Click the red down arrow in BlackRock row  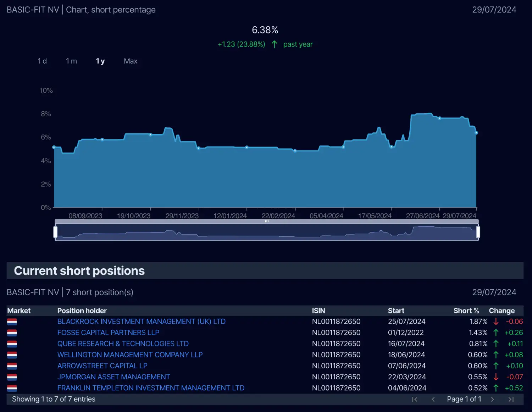click(496, 322)
